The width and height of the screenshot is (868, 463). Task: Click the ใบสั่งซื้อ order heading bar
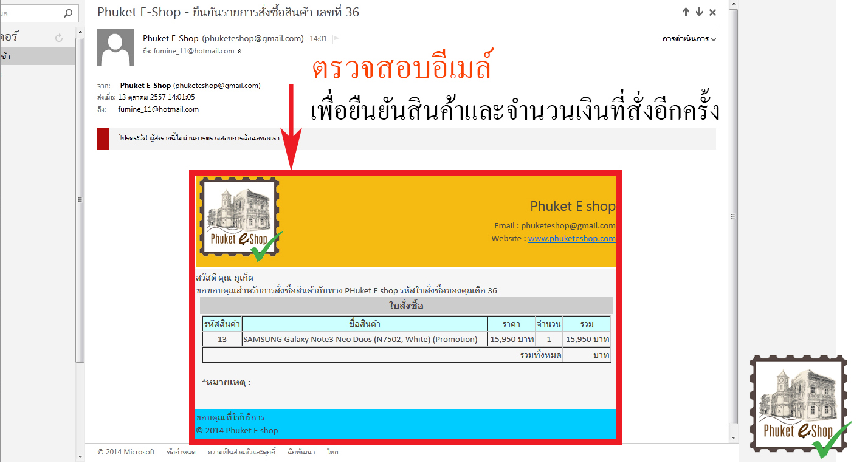tap(407, 306)
